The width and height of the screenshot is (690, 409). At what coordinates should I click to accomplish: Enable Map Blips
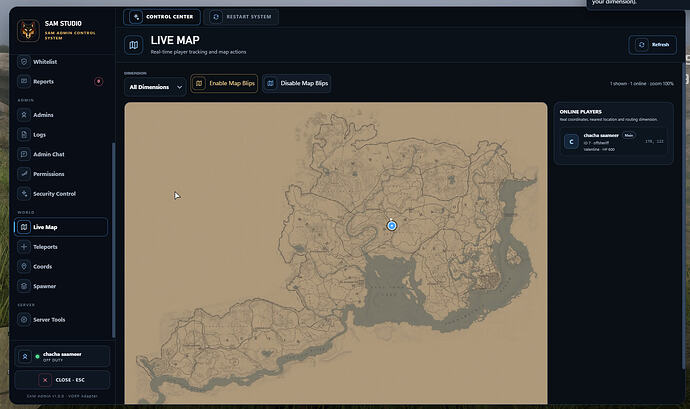(224, 83)
